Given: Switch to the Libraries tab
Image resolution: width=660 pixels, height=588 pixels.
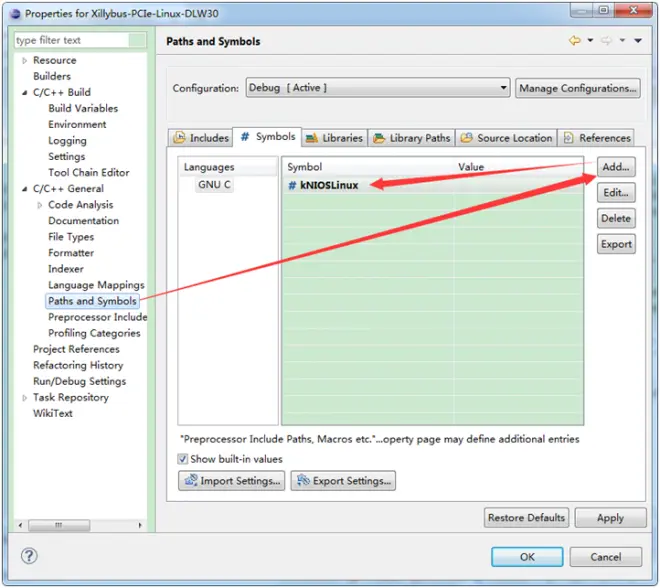Looking at the screenshot, I should pos(335,138).
